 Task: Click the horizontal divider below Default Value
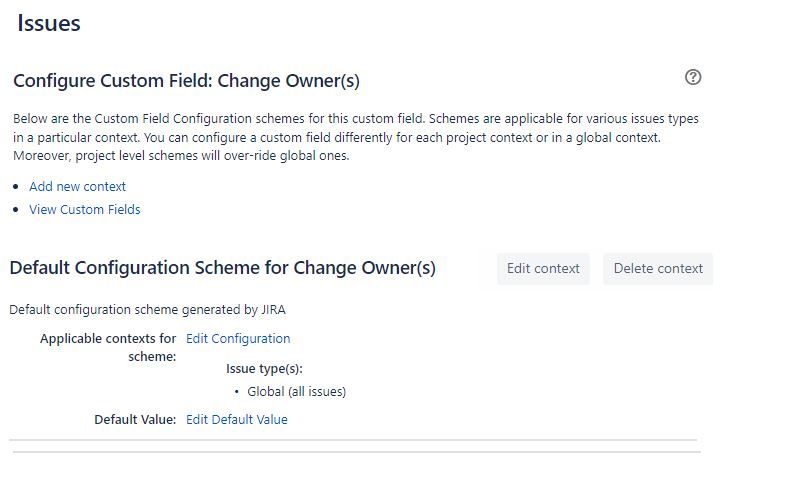(x=353, y=440)
